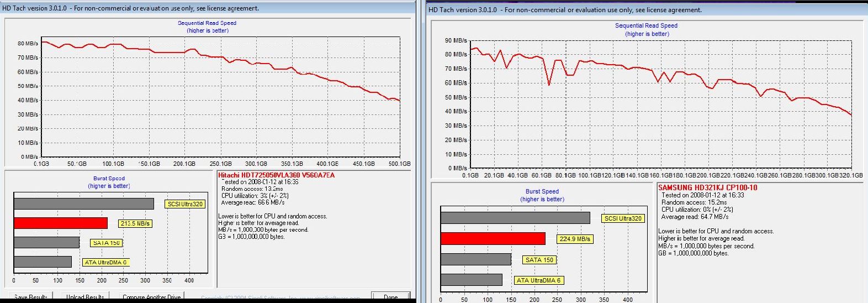
Task: Click SATA 150 label in Samsung window
Action: pyautogui.click(x=539, y=260)
